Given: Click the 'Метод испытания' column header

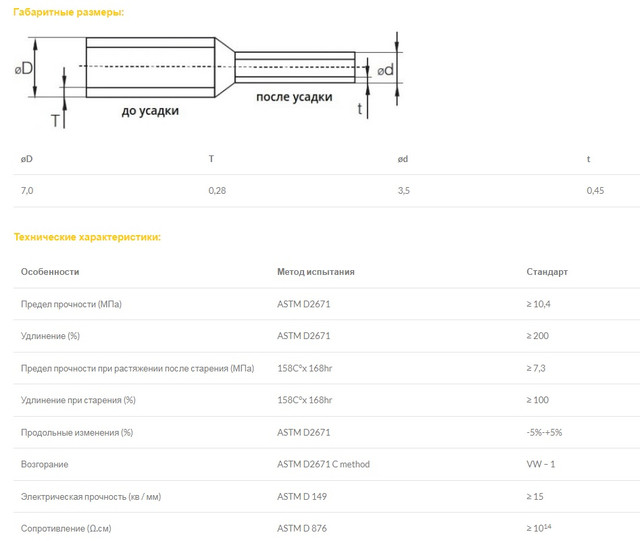Looking at the screenshot, I should [x=315, y=271].
